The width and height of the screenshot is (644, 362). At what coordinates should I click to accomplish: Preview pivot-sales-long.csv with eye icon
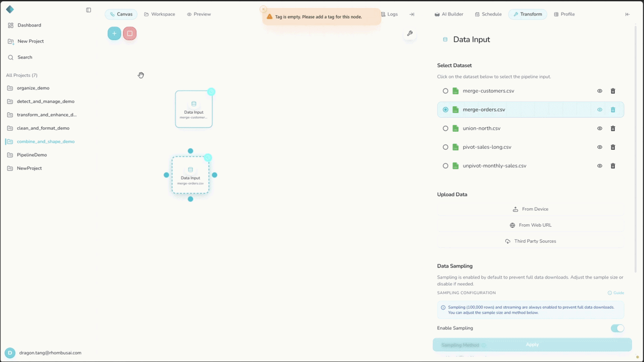[x=600, y=147]
